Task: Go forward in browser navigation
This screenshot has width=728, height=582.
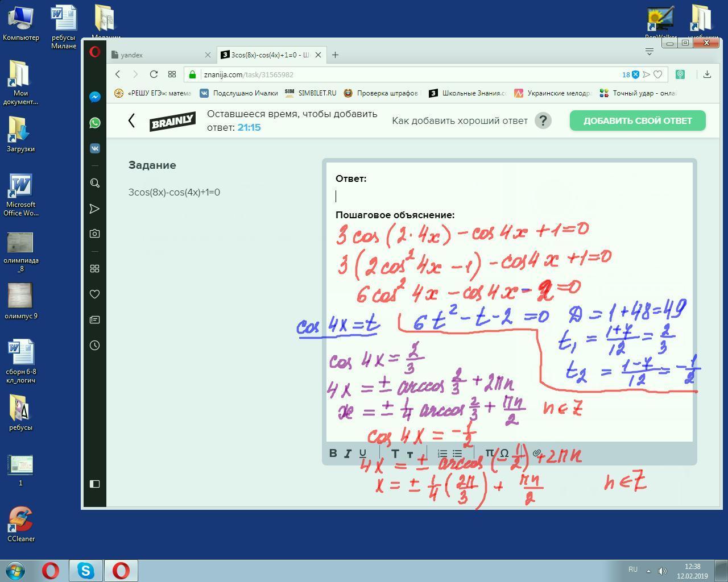Action: (x=135, y=74)
